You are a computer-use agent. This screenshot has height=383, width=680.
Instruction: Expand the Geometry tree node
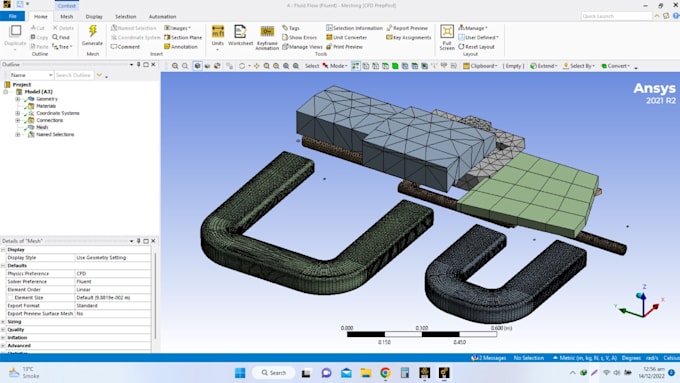pos(18,99)
